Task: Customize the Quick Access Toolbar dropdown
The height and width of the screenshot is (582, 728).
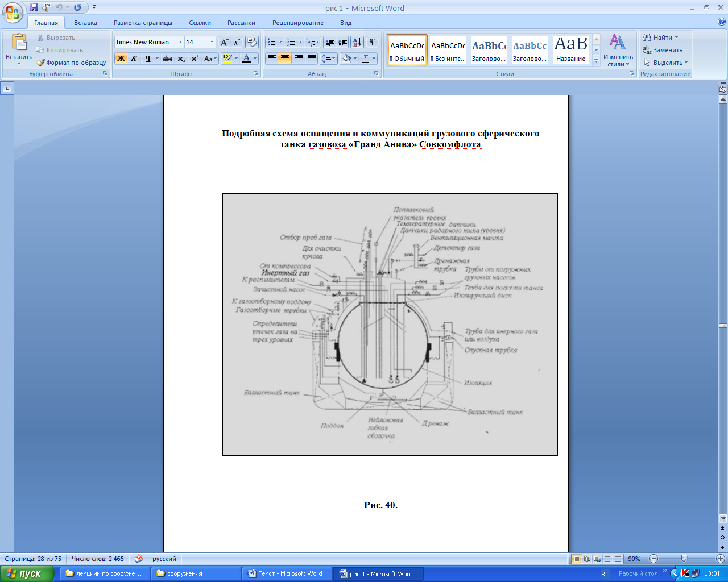Action: pos(94,7)
